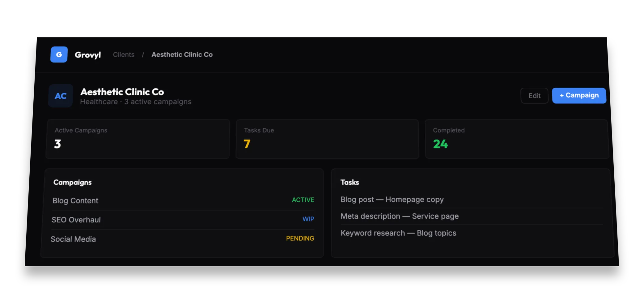The image size is (644, 299).
Task: Click the Edit button
Action: [x=534, y=96]
